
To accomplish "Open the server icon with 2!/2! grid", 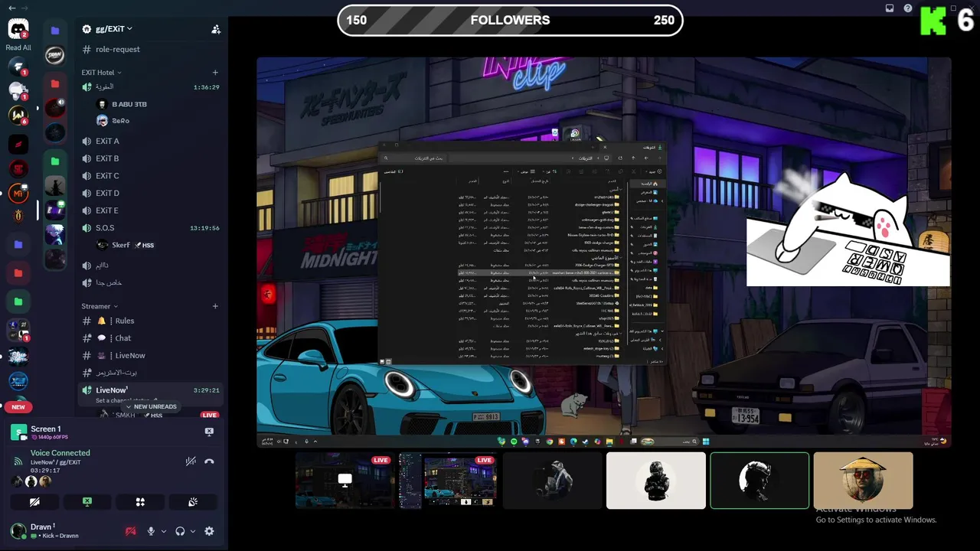I will [18, 330].
